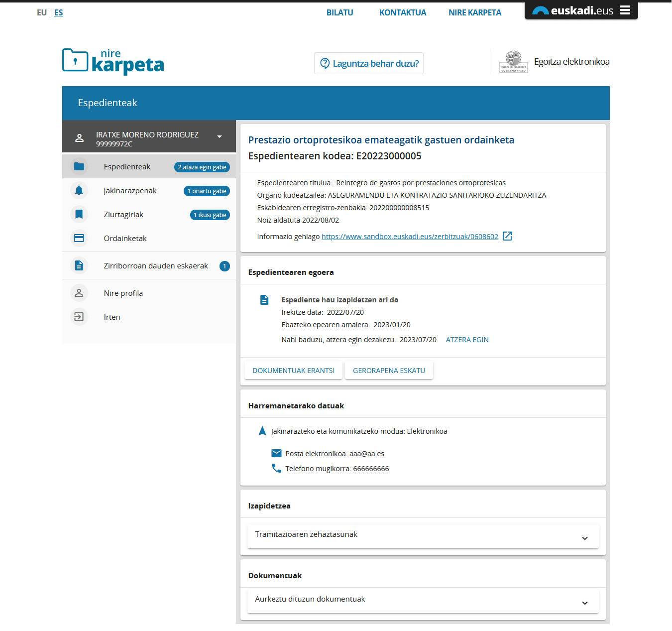Click the phone icon by Telefono mugikorra
Image resolution: width=672 pixels, height=631 pixels.
(x=276, y=468)
